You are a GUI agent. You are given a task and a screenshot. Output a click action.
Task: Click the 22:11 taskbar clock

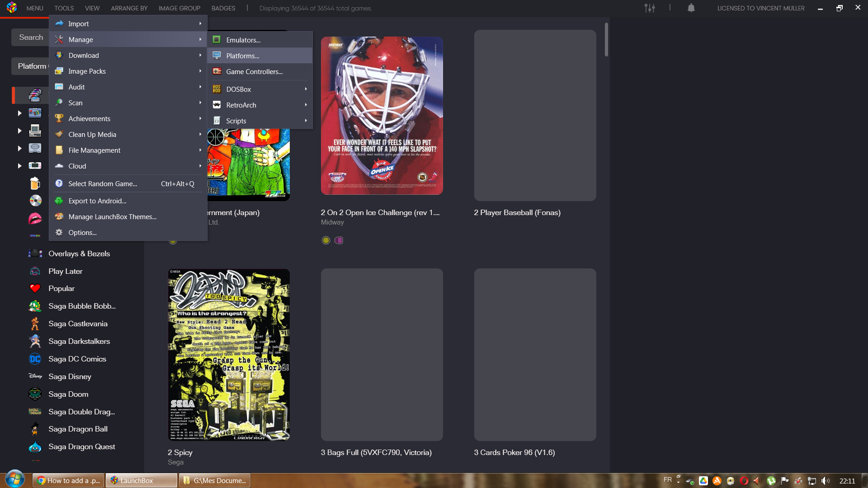pyautogui.click(x=847, y=481)
